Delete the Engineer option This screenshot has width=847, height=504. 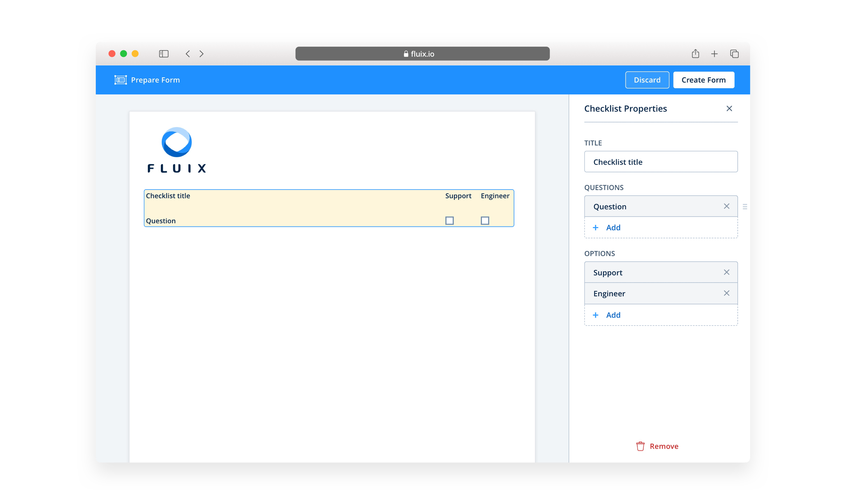(726, 293)
